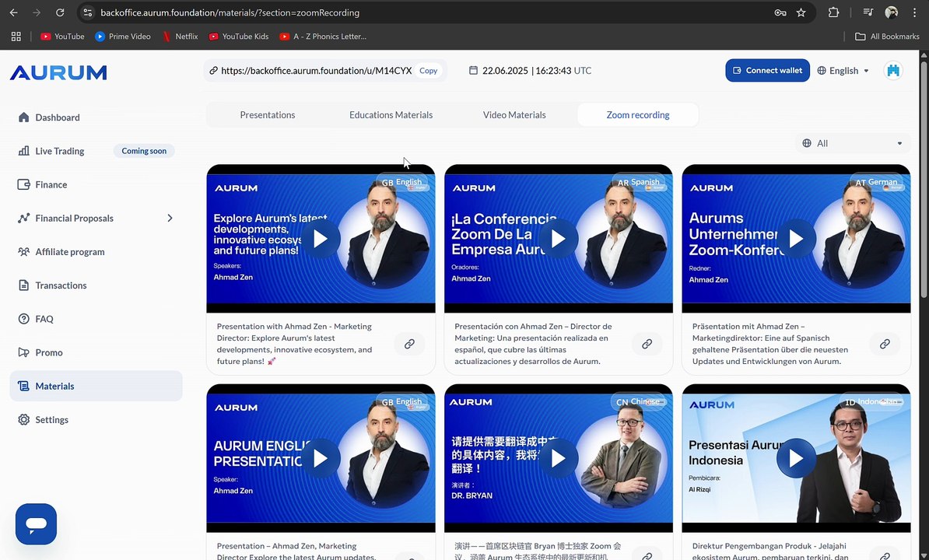Image resolution: width=929 pixels, height=560 pixels.
Task: Select the Zoom recording tab
Action: point(638,115)
